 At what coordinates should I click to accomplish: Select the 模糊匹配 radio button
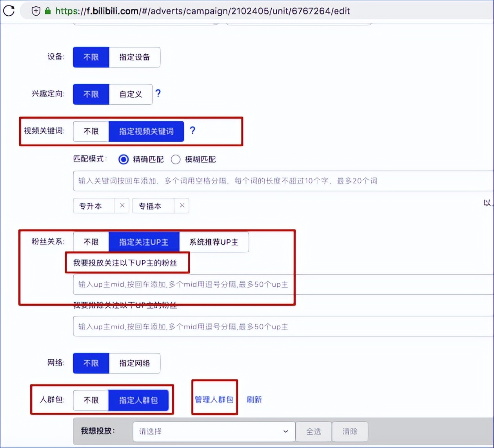coord(176,159)
